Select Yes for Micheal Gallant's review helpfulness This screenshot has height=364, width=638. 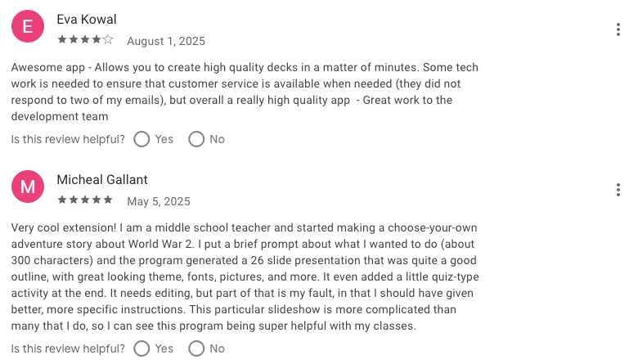coord(142,348)
